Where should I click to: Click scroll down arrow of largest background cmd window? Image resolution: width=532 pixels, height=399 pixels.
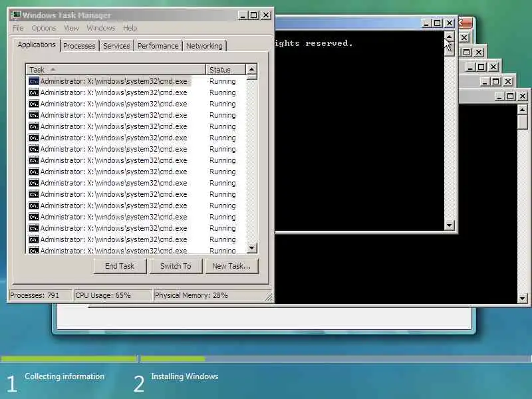point(523,298)
